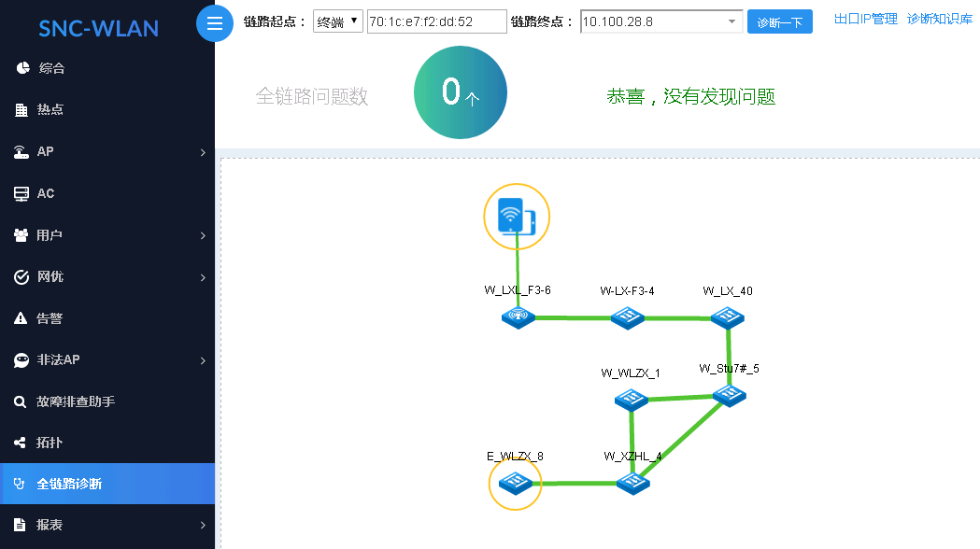This screenshot has height=549, width=980.
Task: Select the wireless terminal device icon
Action: [x=517, y=216]
